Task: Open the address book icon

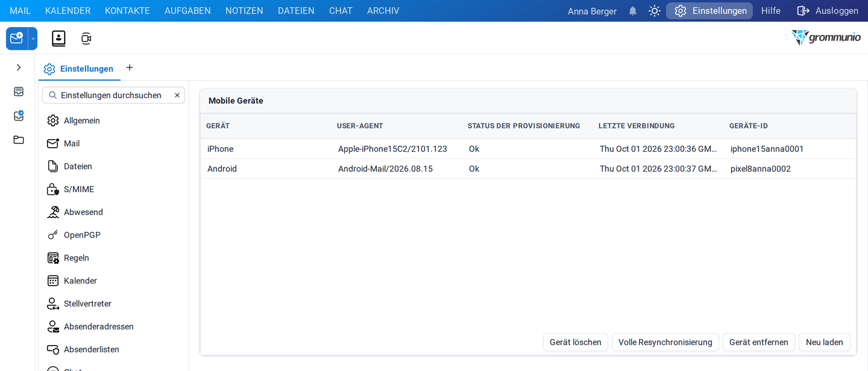Action: [x=58, y=39]
